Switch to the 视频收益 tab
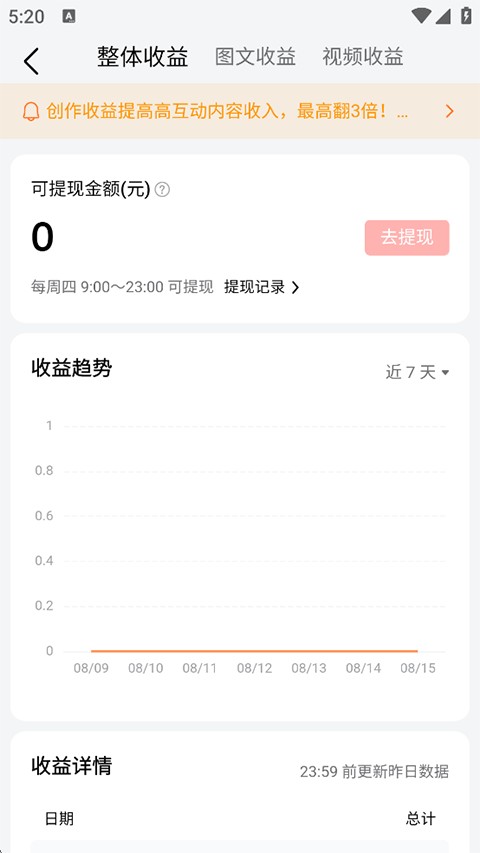The height and width of the screenshot is (853, 480). (362, 57)
